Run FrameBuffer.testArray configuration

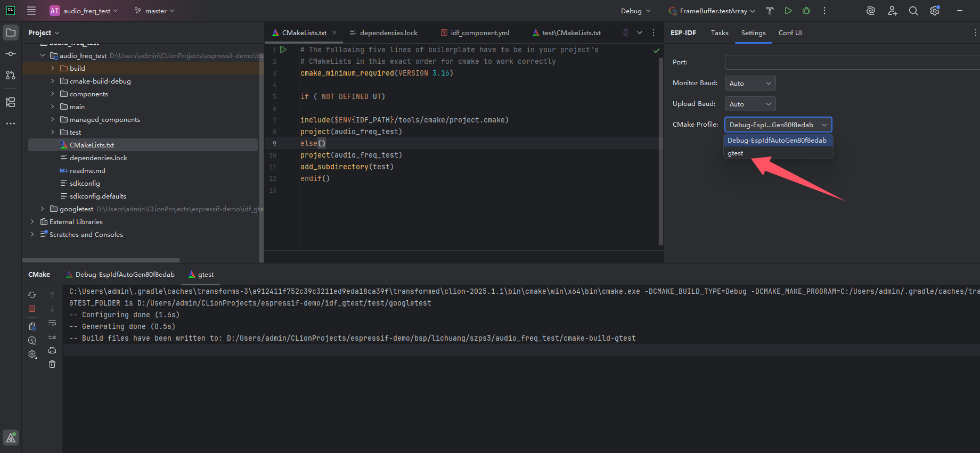(788, 11)
